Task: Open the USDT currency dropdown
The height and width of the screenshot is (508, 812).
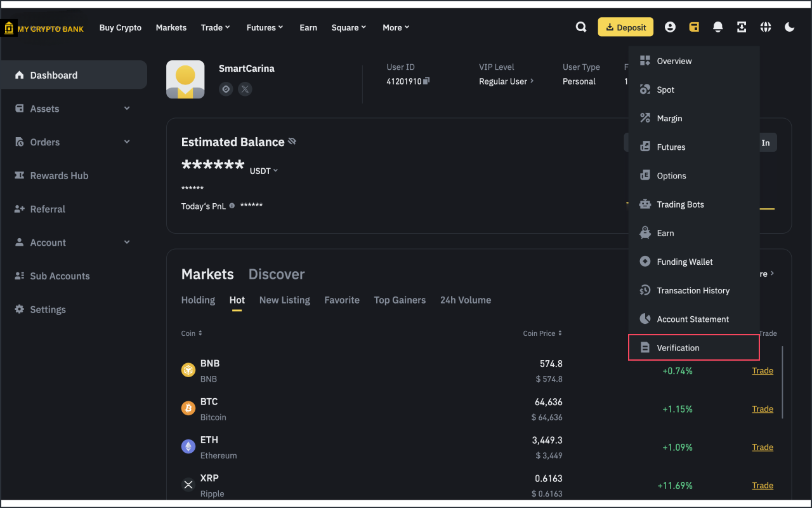Action: pyautogui.click(x=263, y=171)
